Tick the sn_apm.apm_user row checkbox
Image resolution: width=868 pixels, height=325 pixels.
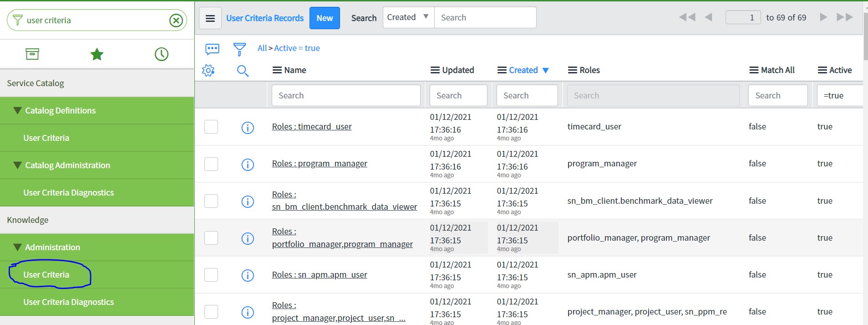[211, 275]
